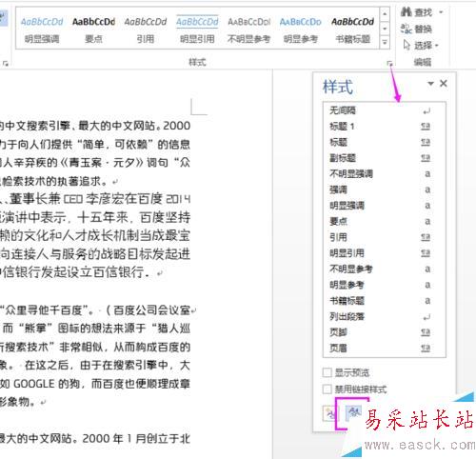This screenshot has width=476, height=459.
Task: Select 标题 style in the Styles pane
Action: click(384, 142)
